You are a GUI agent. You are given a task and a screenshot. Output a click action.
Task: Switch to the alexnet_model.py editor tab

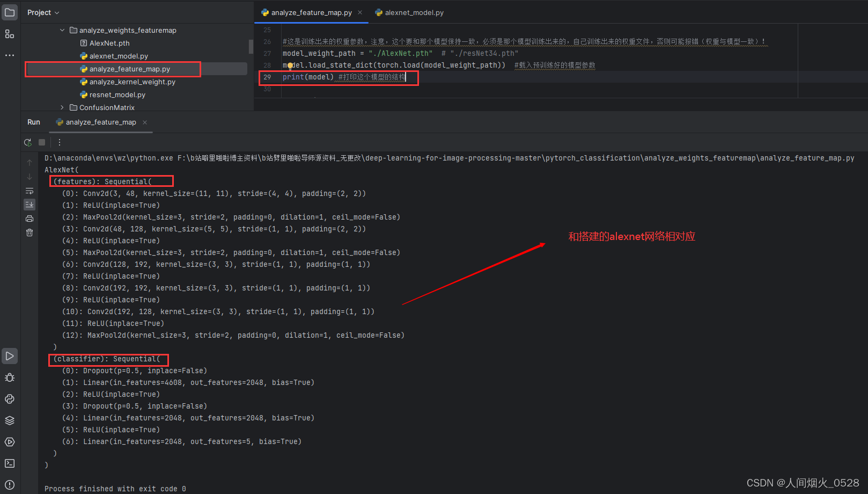[x=409, y=12]
